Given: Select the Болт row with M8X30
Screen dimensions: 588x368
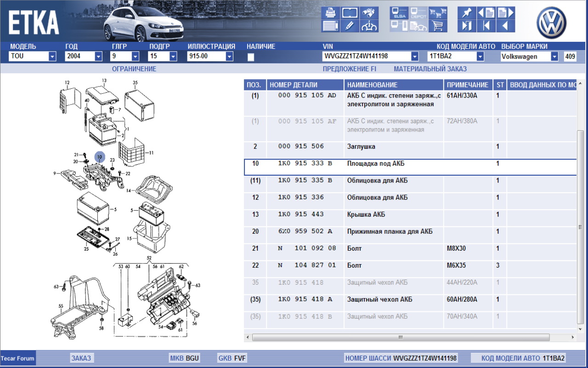Looking at the screenshot, I should 410,253.
